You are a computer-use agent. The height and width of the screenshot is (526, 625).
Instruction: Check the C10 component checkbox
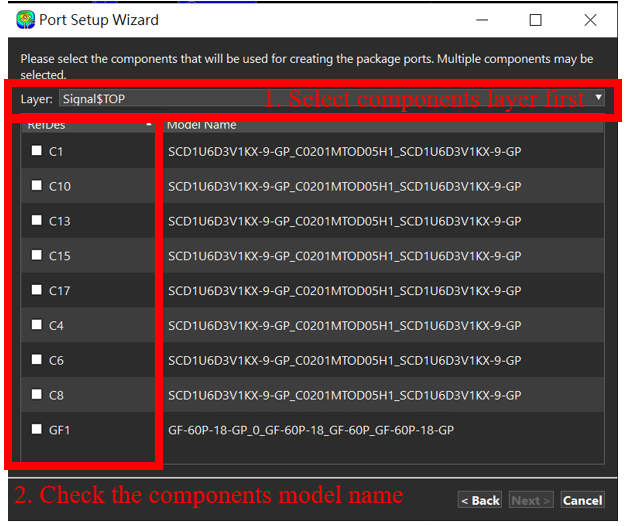[37, 185]
